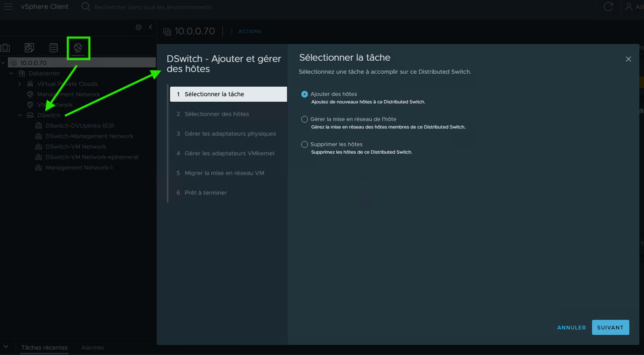Click the ANNULER button
The width and height of the screenshot is (644, 355).
click(571, 327)
